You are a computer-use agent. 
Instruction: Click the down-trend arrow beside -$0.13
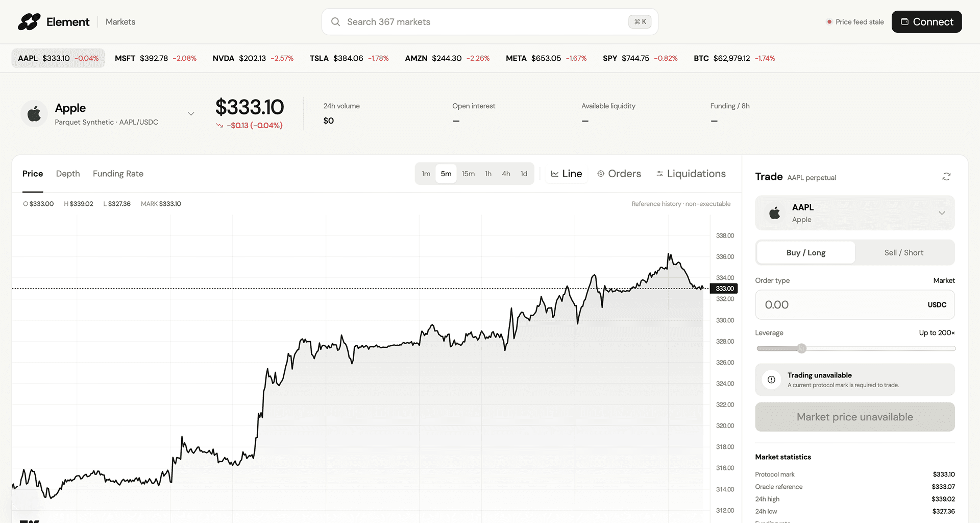pyautogui.click(x=219, y=126)
